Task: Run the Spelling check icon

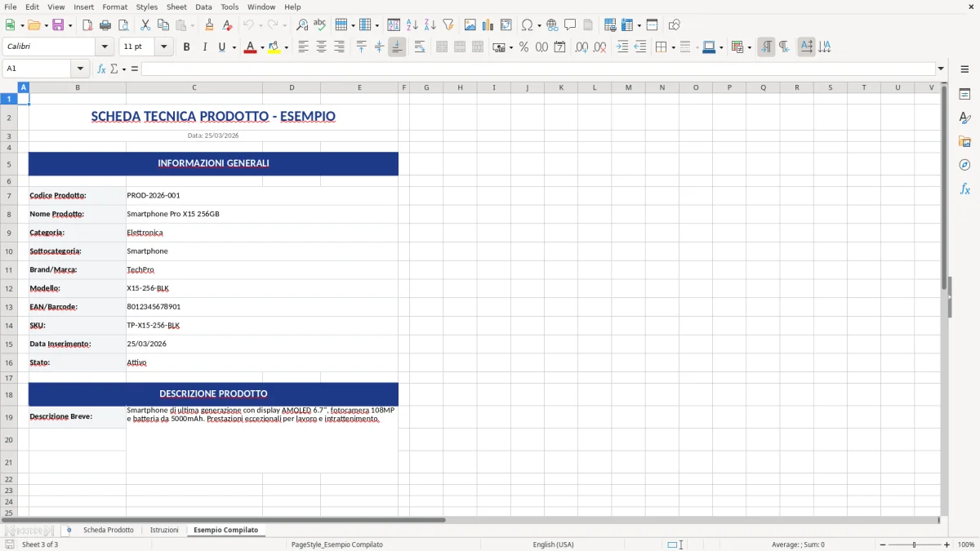Action: point(320,25)
